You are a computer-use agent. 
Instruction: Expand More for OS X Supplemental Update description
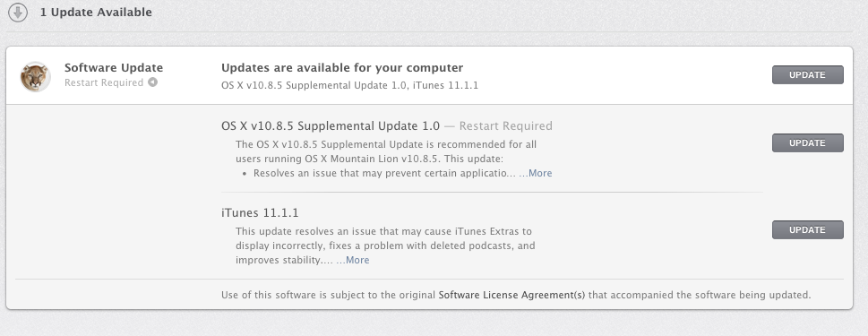tap(536, 173)
